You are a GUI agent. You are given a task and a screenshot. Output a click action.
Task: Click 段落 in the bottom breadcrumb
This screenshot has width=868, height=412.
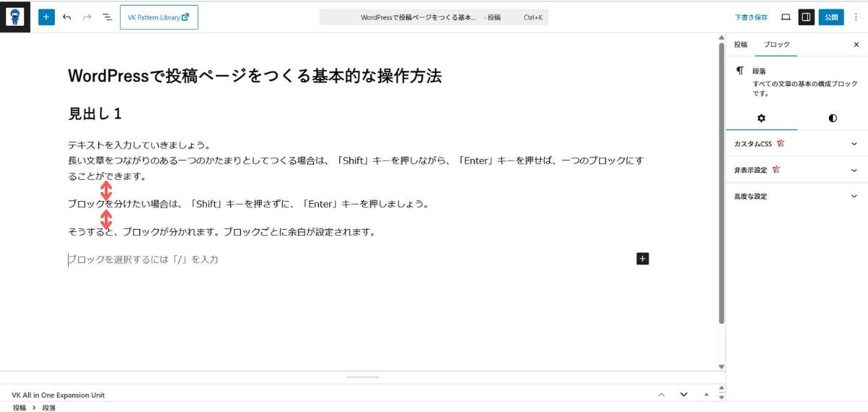(49, 408)
